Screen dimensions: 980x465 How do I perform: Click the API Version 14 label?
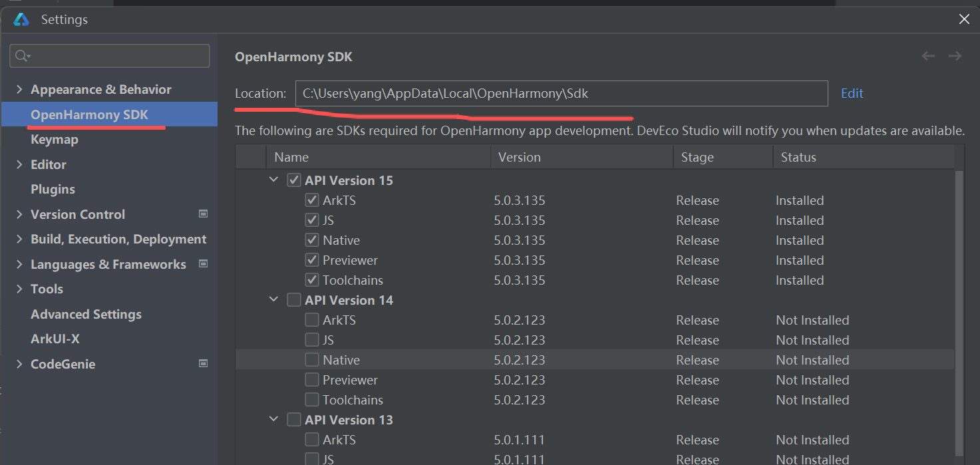(x=349, y=300)
